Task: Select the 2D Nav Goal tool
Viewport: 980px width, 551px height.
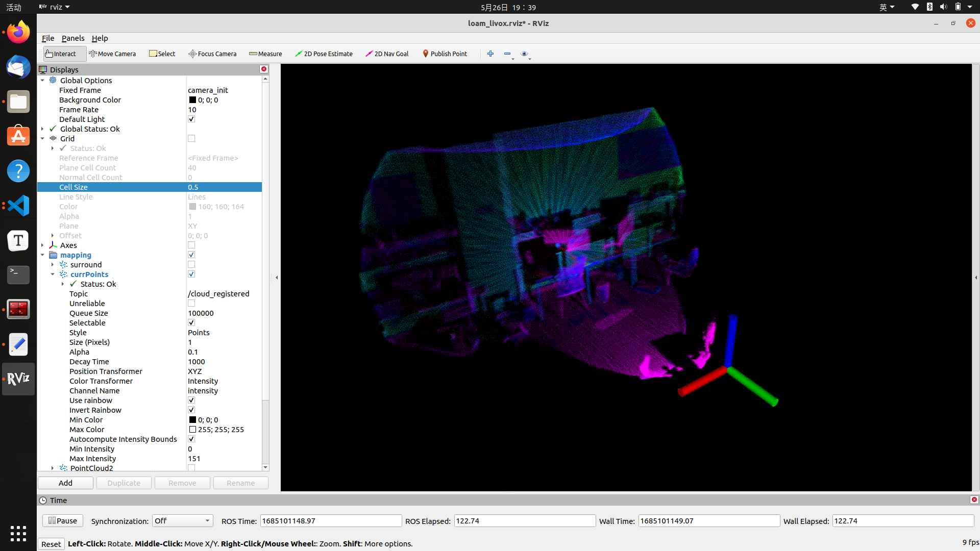Action: point(387,54)
